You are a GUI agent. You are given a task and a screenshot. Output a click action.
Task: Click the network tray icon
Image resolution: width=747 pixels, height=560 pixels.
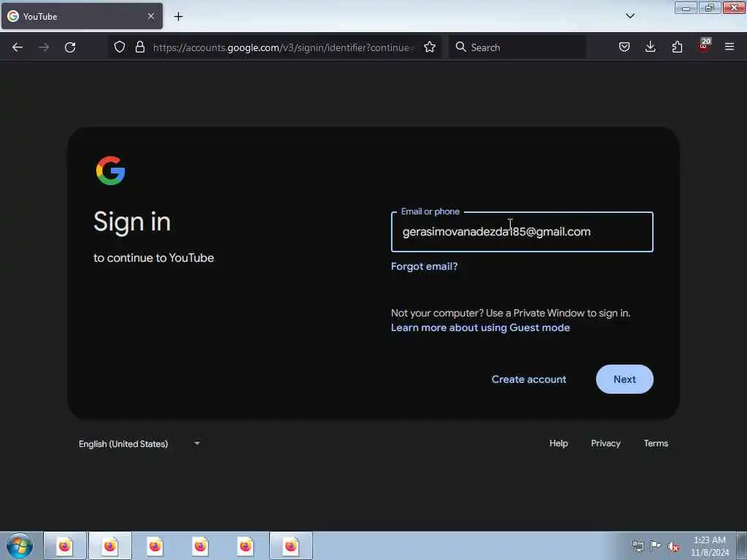[638, 546]
